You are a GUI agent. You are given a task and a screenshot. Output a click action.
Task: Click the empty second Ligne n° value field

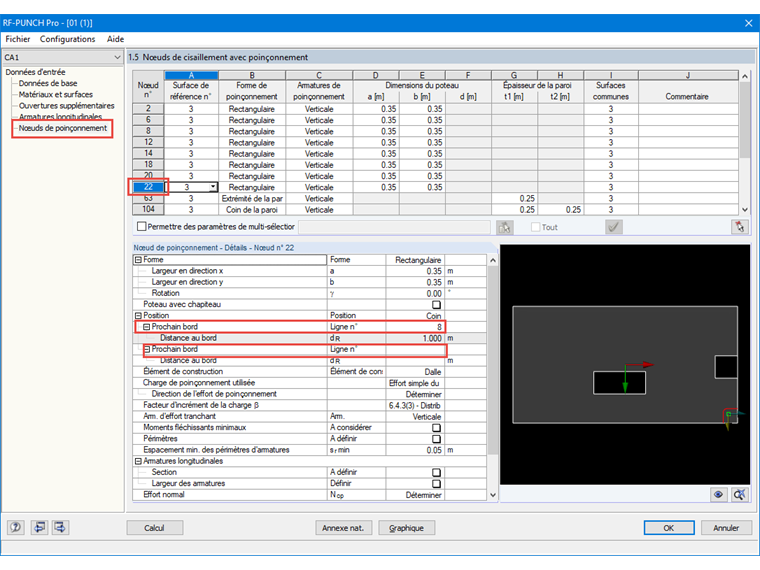click(x=415, y=349)
